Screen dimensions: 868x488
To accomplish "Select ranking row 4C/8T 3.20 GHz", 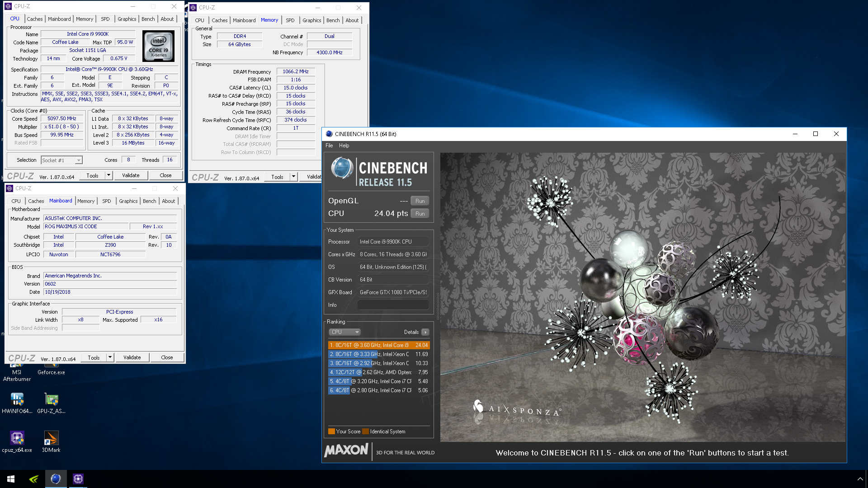I will [x=378, y=381].
